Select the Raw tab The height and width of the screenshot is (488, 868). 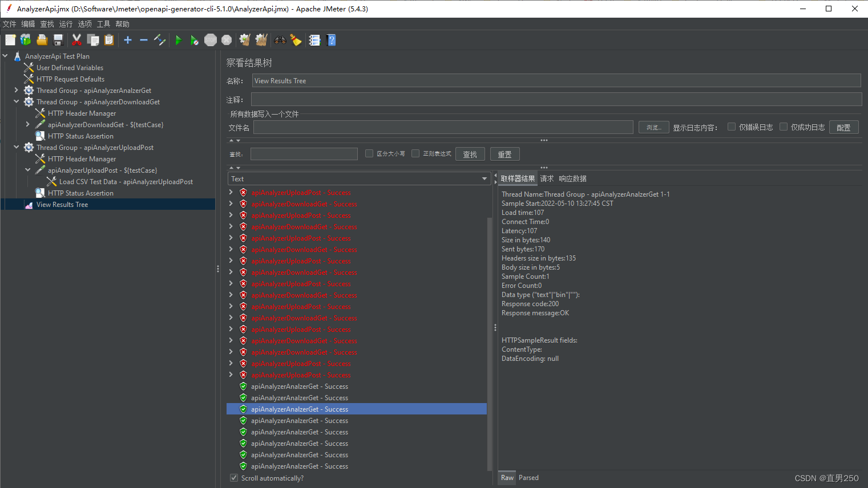507,478
